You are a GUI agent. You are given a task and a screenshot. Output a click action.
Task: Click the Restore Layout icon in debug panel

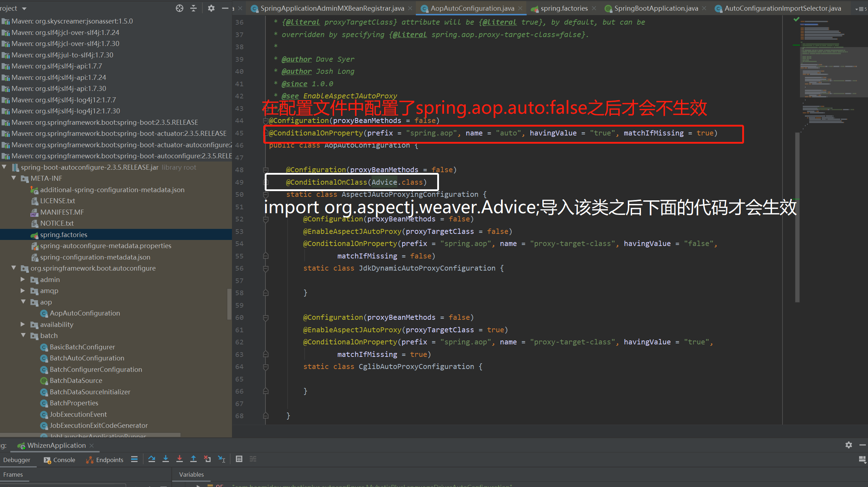pyautogui.click(x=863, y=460)
